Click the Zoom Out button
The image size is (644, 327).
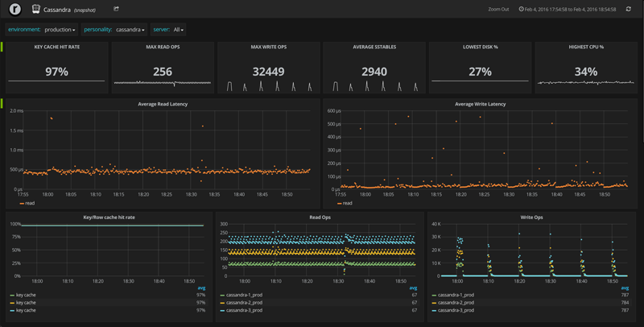coord(498,9)
